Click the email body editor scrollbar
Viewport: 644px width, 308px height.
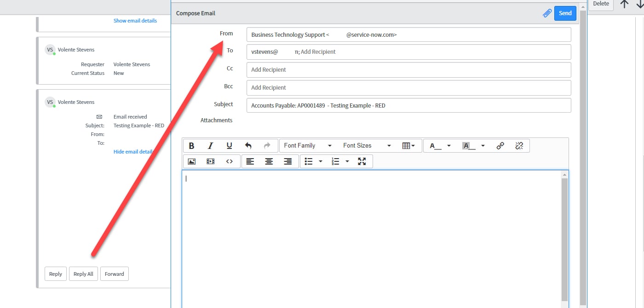[x=565, y=239]
